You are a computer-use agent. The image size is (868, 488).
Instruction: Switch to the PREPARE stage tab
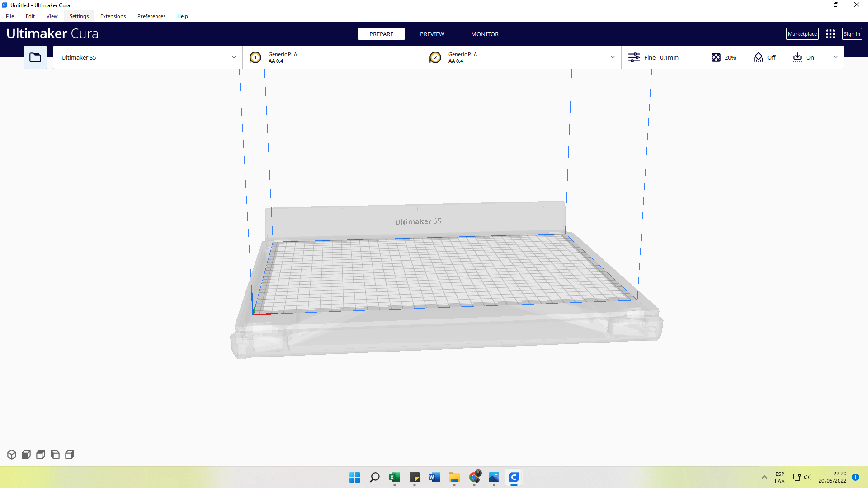click(x=381, y=34)
